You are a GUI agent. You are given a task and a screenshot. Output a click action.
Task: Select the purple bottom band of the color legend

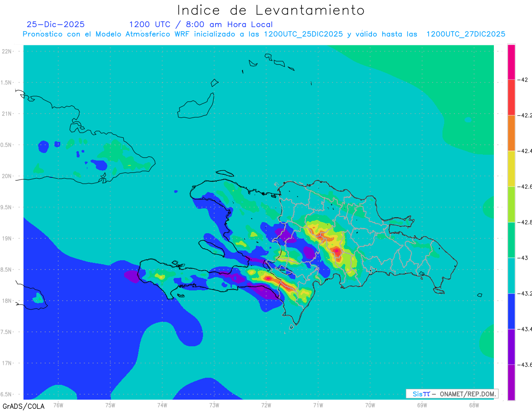511,382
